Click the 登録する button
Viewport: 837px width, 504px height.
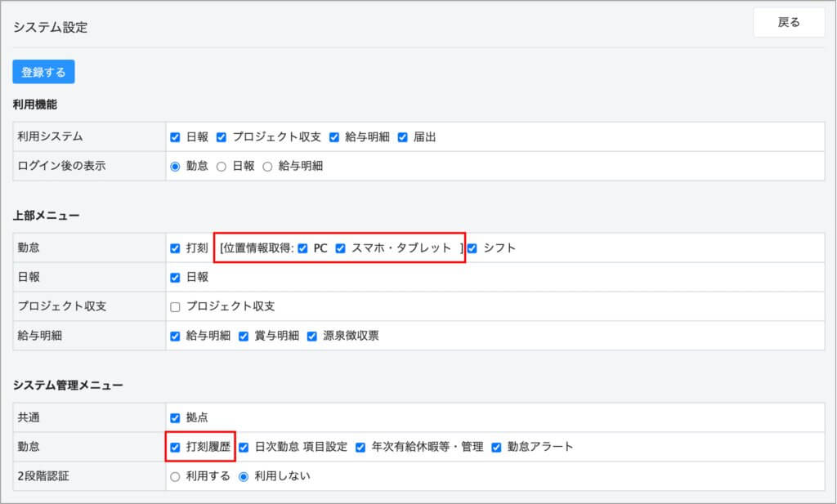[43, 72]
